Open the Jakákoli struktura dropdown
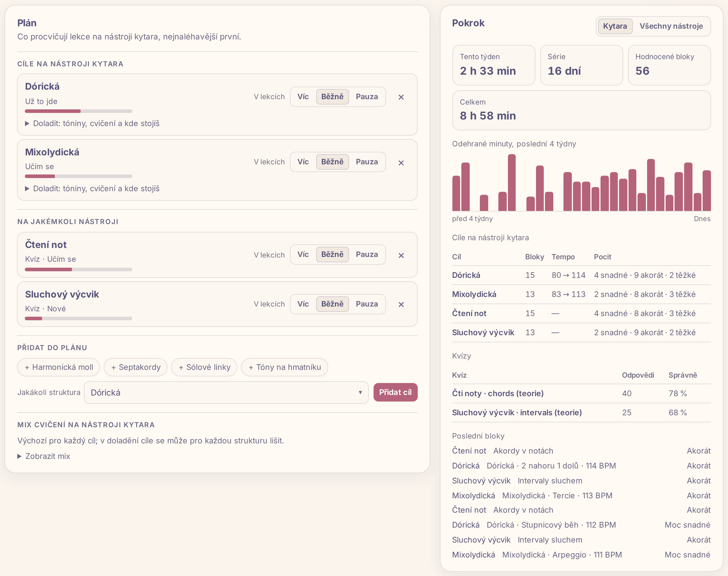Image resolution: width=728 pixels, height=576 pixels. click(226, 393)
